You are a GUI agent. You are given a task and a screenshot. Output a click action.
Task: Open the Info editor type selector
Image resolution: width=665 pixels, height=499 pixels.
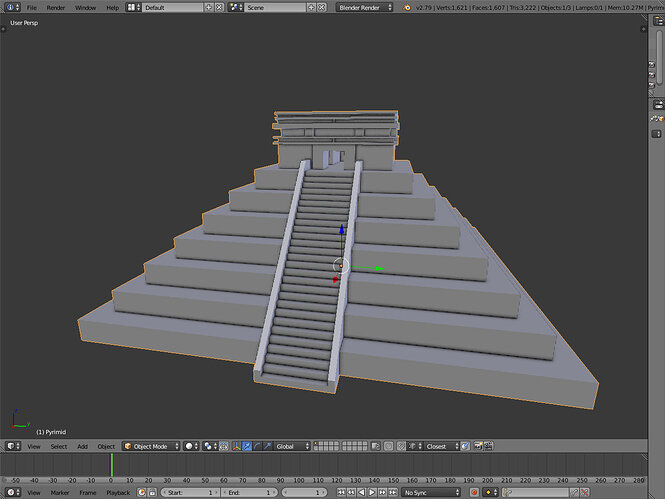(x=12, y=7)
